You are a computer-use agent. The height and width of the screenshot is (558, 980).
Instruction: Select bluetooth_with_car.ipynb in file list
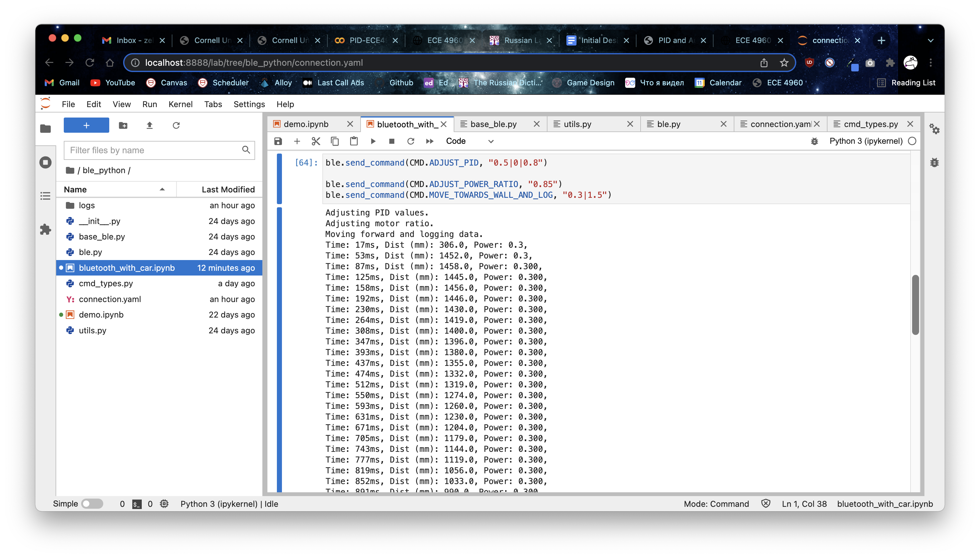click(160, 268)
